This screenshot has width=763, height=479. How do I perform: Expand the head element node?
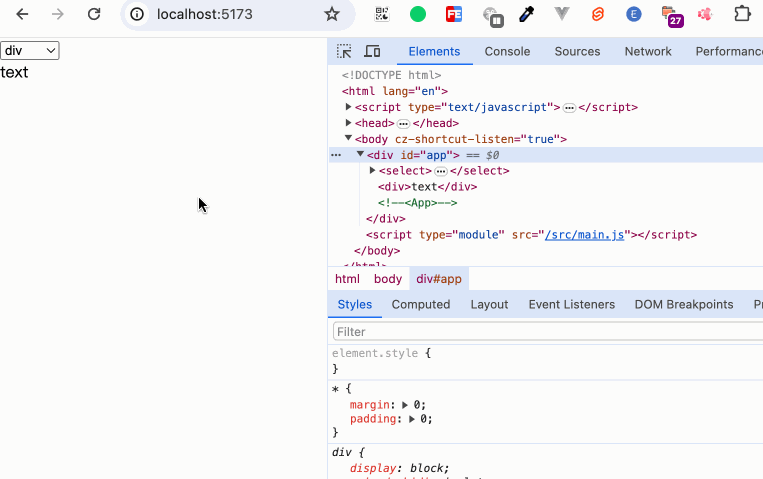coord(349,123)
